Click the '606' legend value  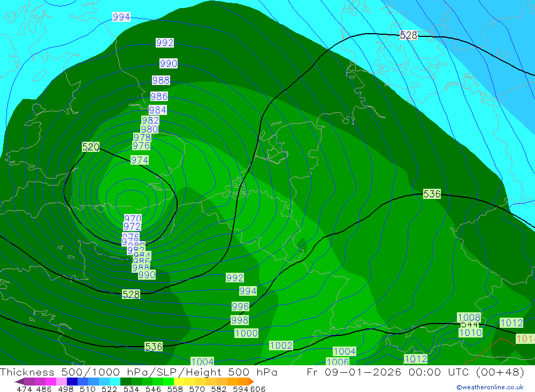click(258, 389)
